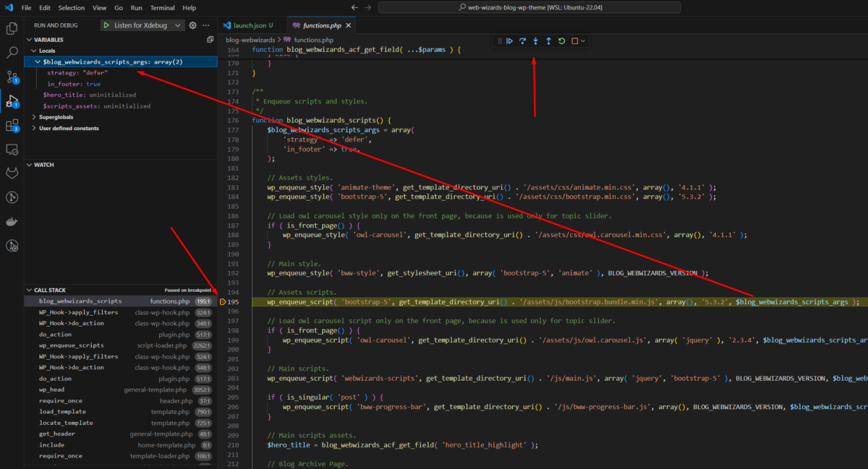Click the Step Into debug button
Screen dimensions: 868x469
(x=535, y=41)
